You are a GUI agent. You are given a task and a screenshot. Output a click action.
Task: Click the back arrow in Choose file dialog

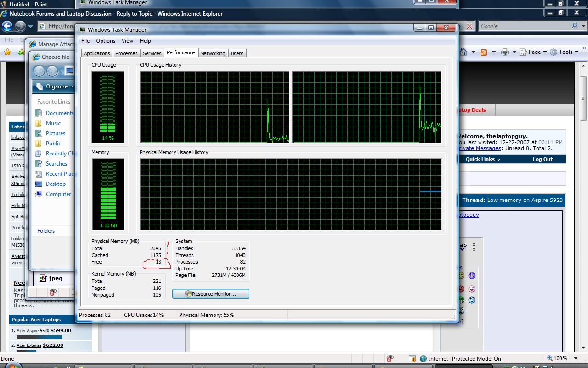[x=40, y=71]
